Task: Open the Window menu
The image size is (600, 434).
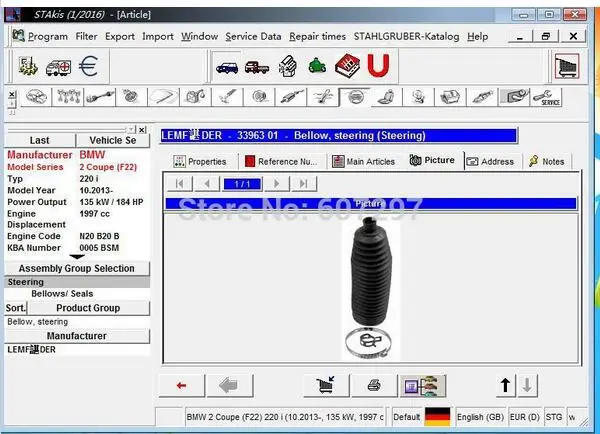Action: [x=199, y=36]
